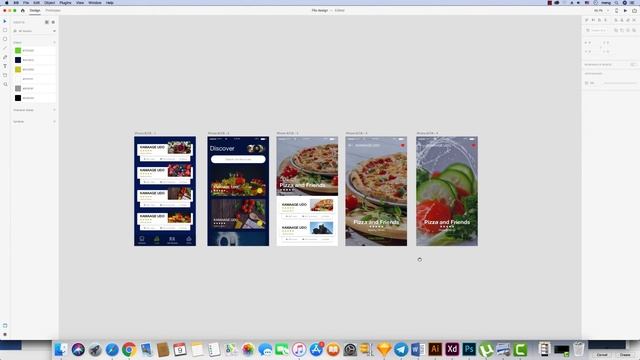The image size is (640, 360).
Task: Click the desktop preview play button
Action: pos(625,10)
